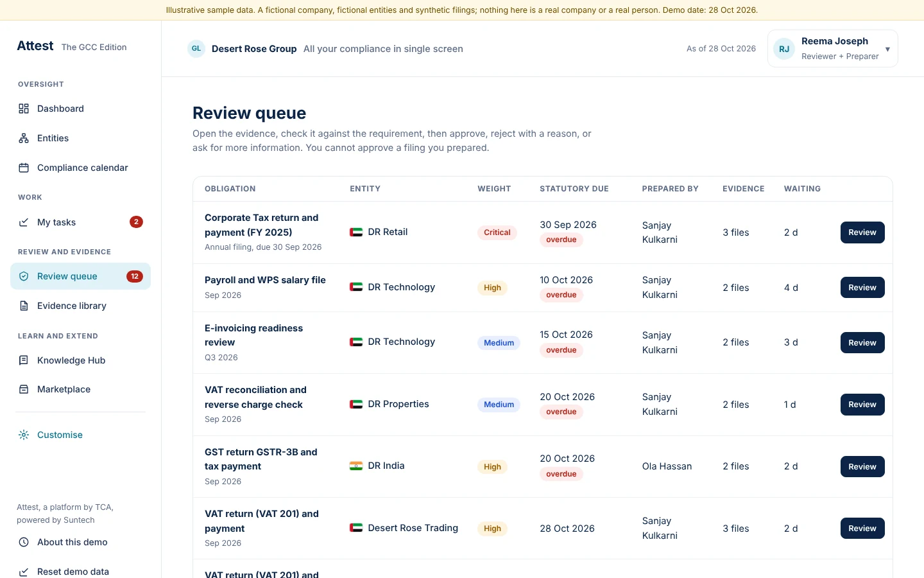Click the 4 d waiting value
924x578 pixels.
point(791,288)
